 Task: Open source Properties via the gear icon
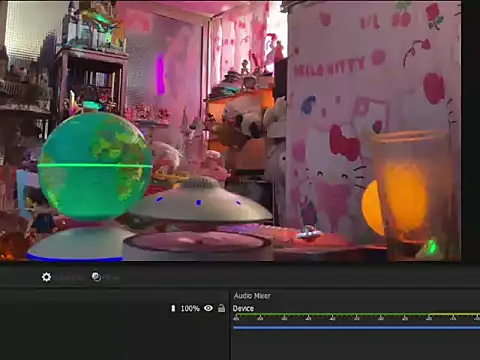[x=46, y=277]
